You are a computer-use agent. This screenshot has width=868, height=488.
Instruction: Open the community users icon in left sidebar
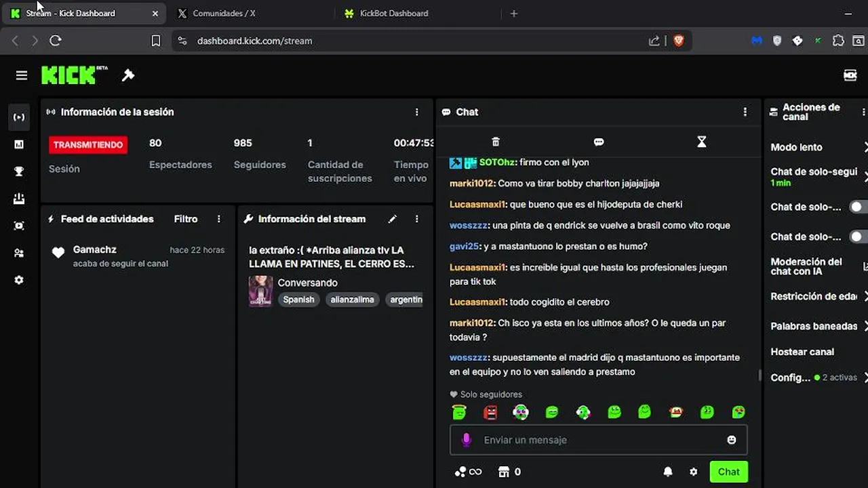(19, 253)
